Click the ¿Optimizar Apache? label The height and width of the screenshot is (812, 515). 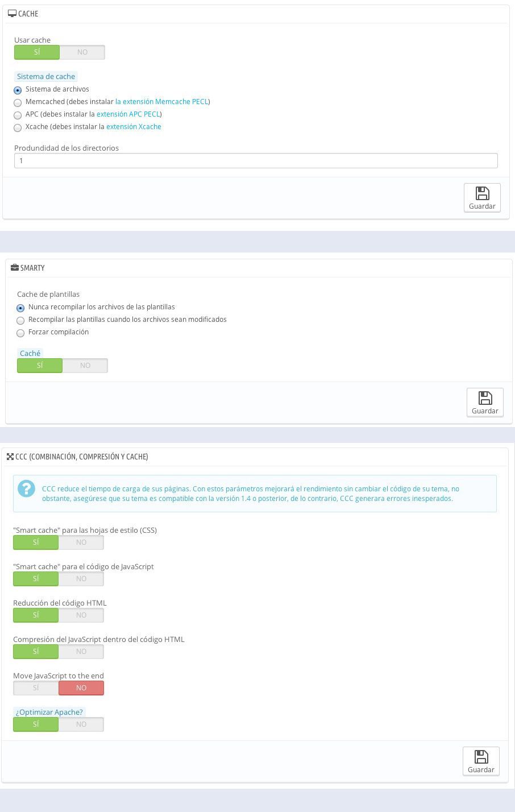pos(49,712)
